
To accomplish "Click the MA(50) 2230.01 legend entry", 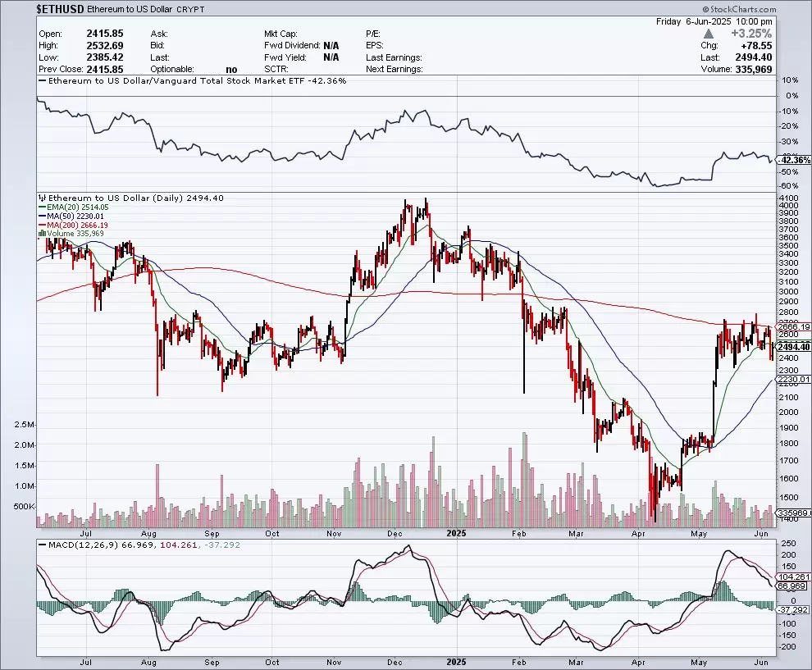I will click(x=71, y=216).
